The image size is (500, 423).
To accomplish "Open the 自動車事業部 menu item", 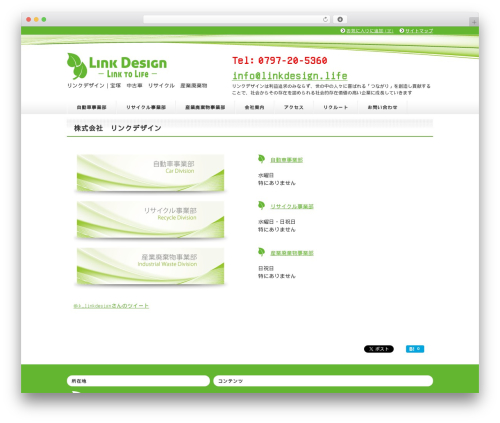I will (x=91, y=107).
